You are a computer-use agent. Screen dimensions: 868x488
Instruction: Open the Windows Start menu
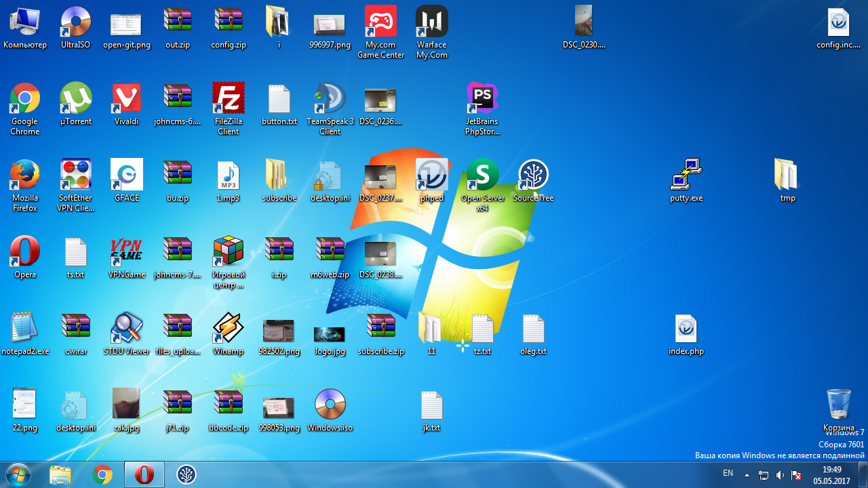click(x=18, y=474)
